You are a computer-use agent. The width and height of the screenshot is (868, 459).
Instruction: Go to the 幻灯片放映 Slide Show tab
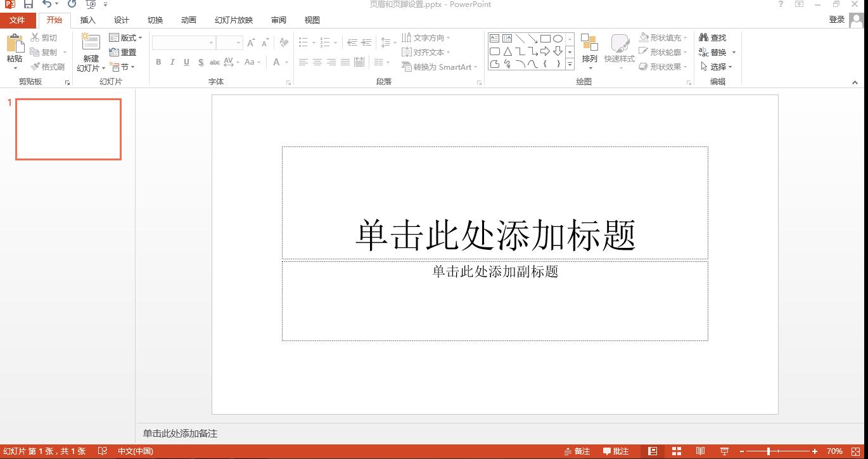click(234, 20)
